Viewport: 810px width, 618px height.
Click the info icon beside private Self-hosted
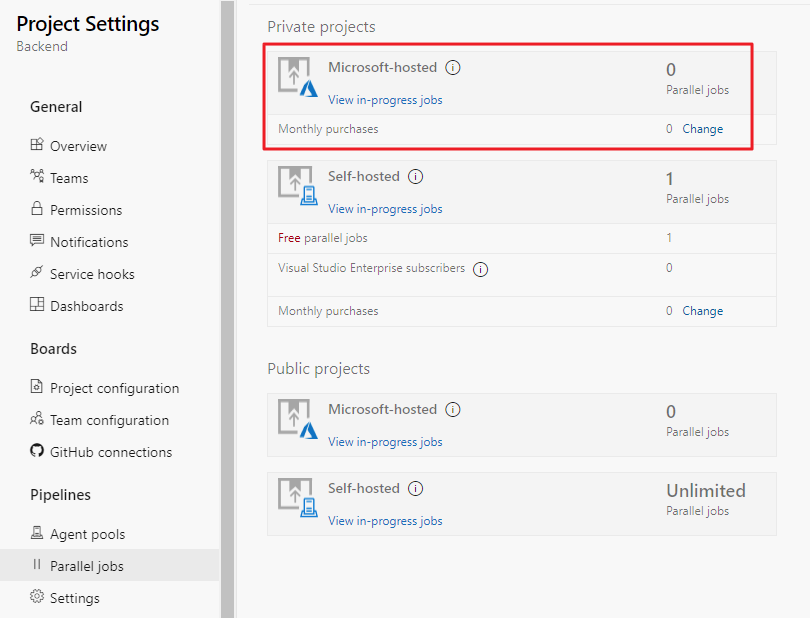pyautogui.click(x=416, y=177)
